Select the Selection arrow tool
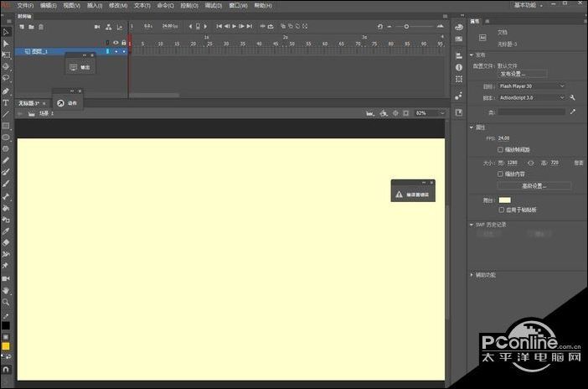The width and height of the screenshot is (588, 389). (6, 32)
